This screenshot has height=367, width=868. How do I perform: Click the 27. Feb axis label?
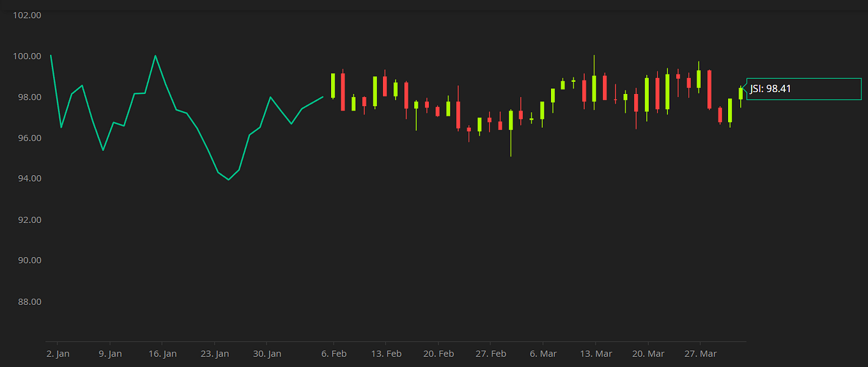tap(491, 354)
